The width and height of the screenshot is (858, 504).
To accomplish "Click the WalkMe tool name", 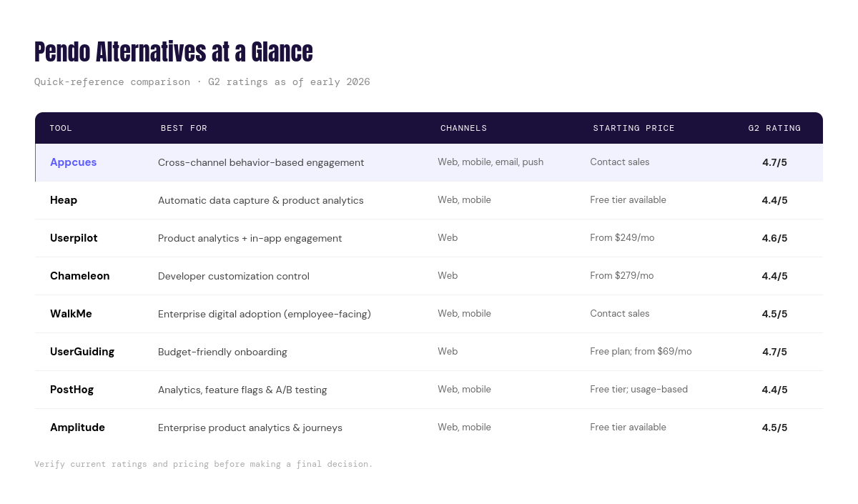I will coord(71,314).
